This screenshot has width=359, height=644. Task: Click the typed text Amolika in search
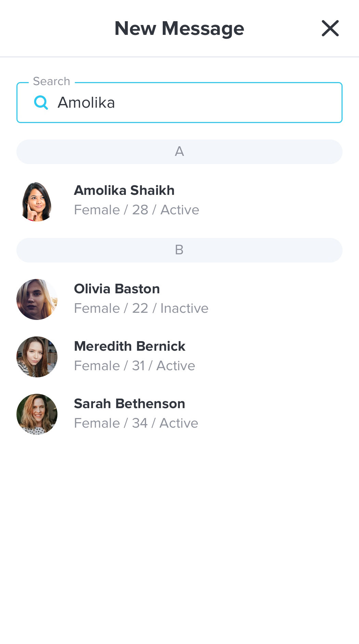86,103
